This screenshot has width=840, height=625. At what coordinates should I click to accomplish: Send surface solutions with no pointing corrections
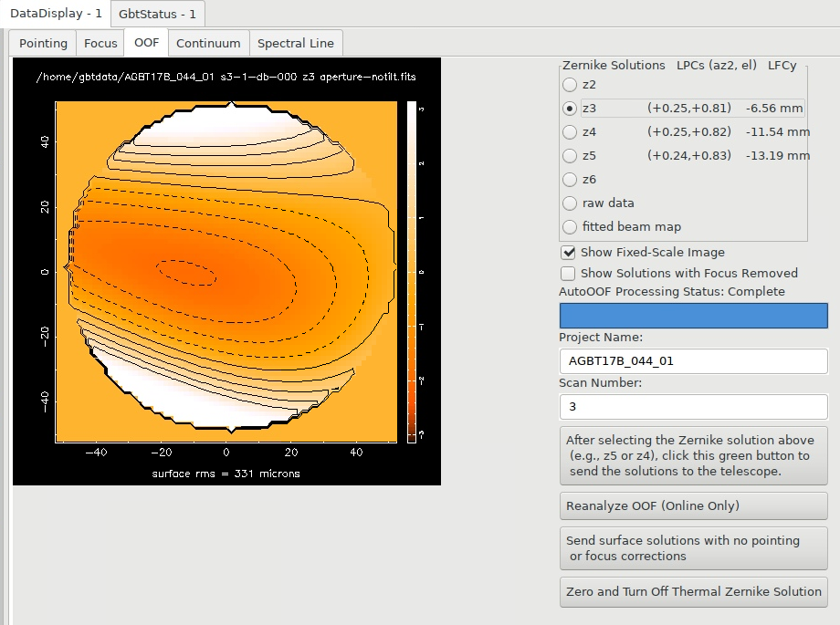694,548
